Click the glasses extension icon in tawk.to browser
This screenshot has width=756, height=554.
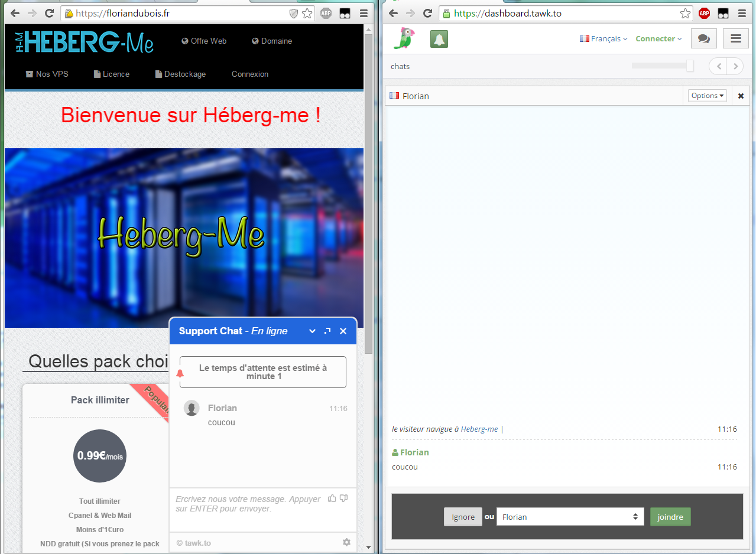[723, 13]
